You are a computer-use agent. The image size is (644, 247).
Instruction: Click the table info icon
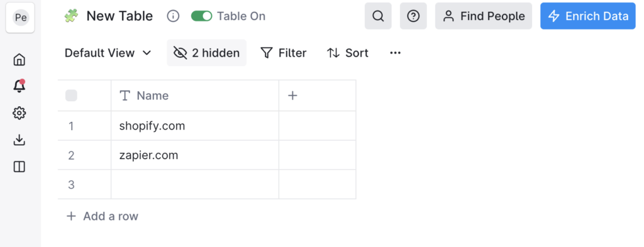[174, 16]
